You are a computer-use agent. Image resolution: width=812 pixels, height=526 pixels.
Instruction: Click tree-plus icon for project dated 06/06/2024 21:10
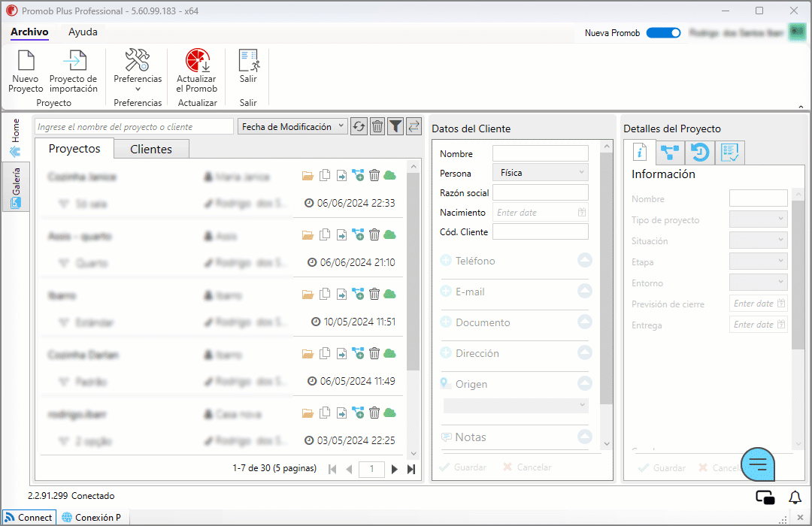tap(358, 235)
